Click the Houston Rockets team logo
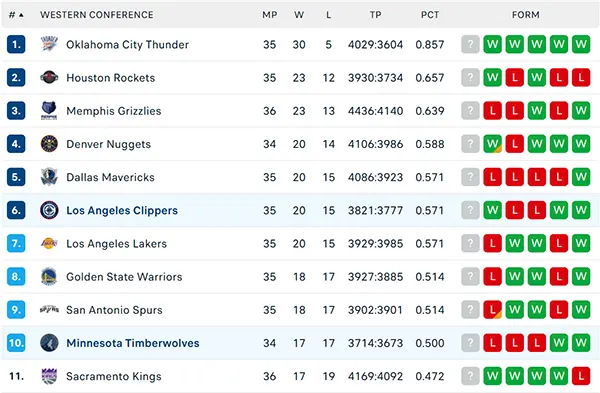The width and height of the screenshot is (600, 393). point(49,77)
